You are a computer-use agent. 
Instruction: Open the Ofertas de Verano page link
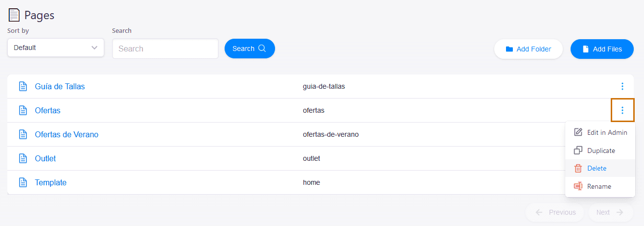click(x=67, y=134)
